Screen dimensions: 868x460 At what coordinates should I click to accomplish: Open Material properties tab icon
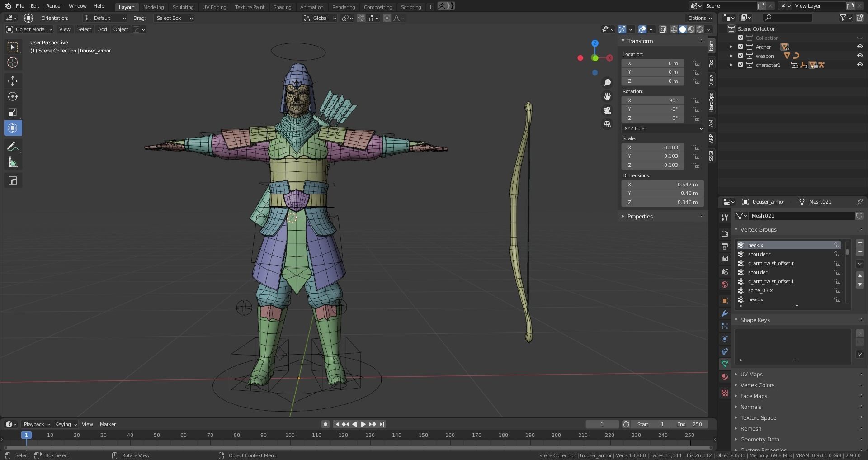725,377
